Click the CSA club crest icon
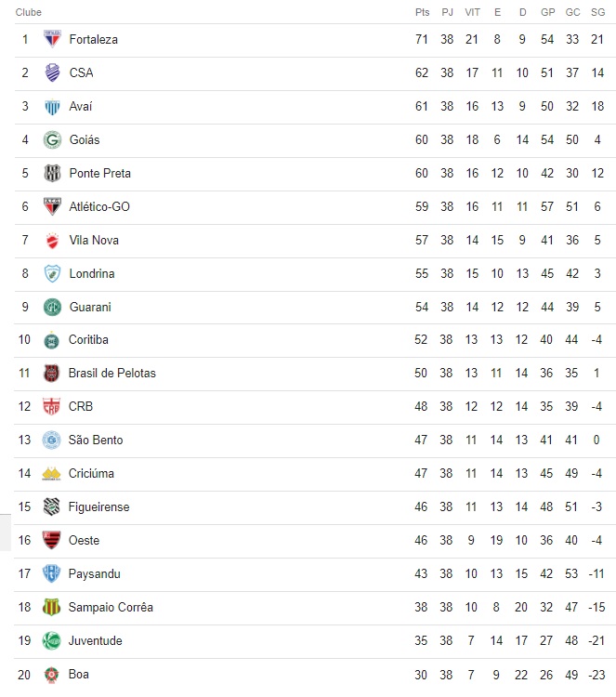 52,72
